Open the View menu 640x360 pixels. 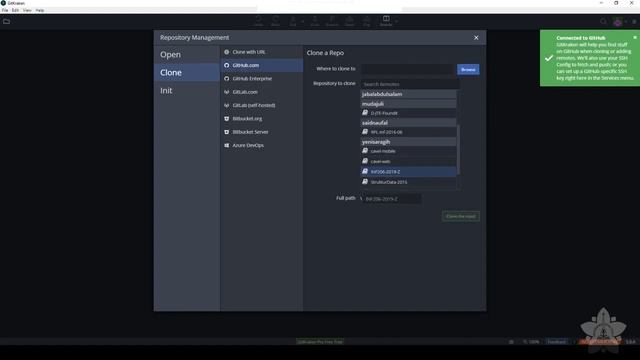point(27,10)
